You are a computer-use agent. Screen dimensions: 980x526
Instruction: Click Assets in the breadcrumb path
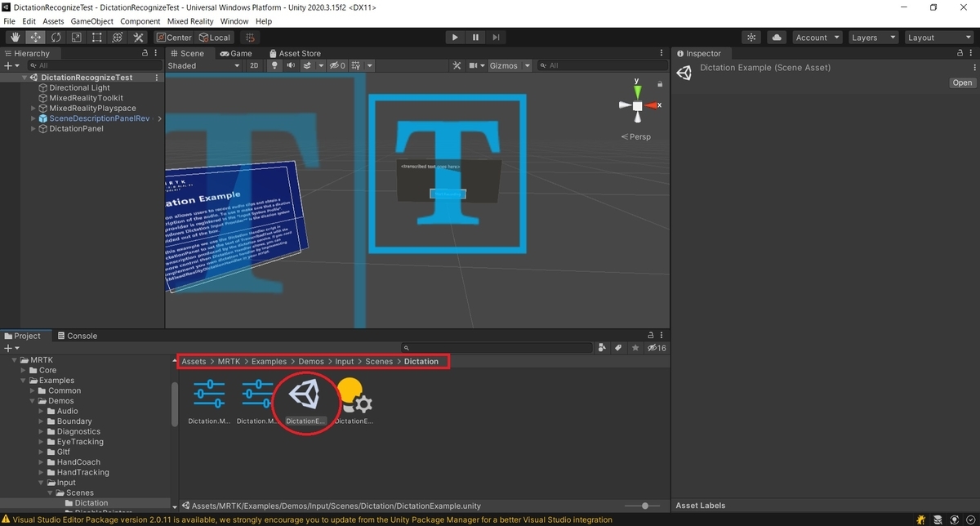click(x=194, y=361)
